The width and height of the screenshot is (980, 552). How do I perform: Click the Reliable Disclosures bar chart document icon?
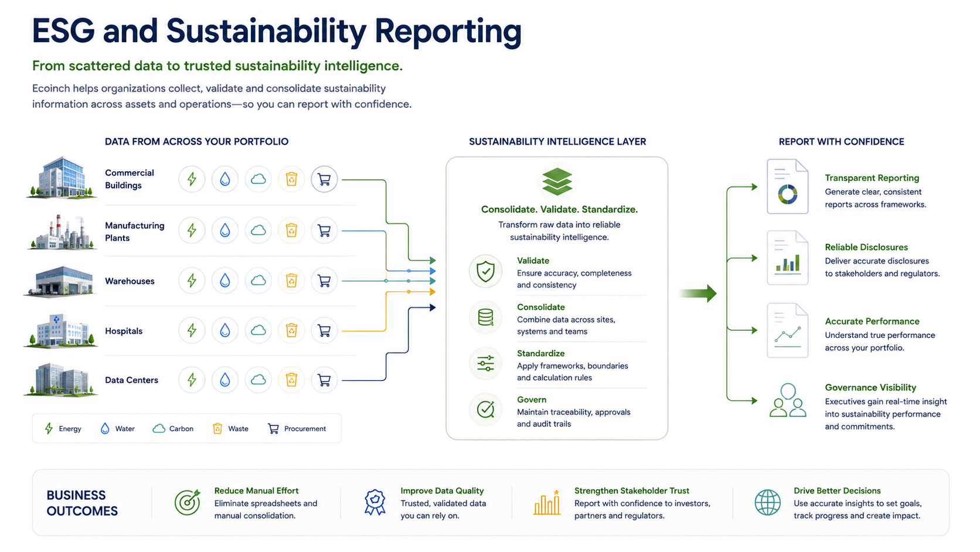click(788, 258)
